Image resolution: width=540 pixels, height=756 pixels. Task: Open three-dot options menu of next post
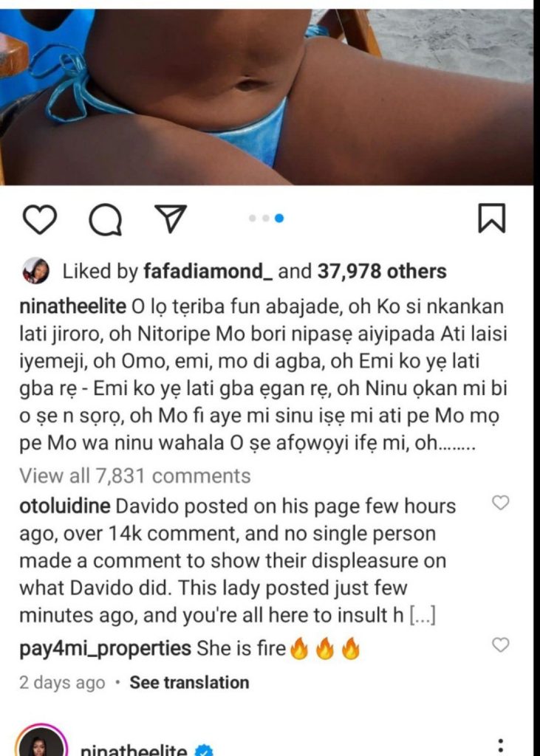click(x=501, y=745)
